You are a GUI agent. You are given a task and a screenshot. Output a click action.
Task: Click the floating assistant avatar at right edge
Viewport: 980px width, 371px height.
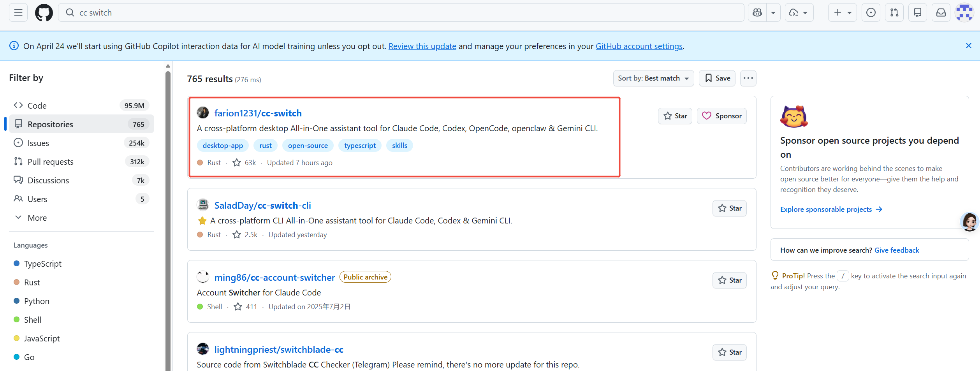[969, 222]
